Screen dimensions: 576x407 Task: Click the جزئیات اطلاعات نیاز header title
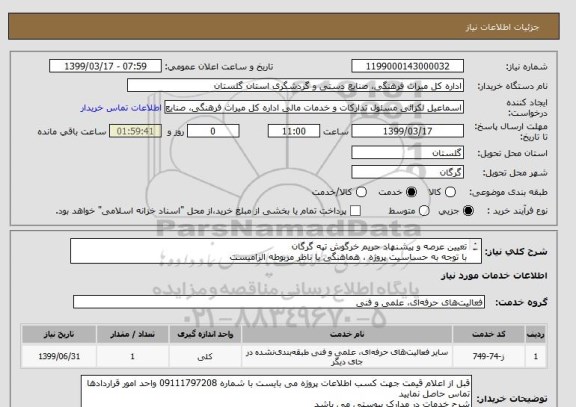click(502, 28)
